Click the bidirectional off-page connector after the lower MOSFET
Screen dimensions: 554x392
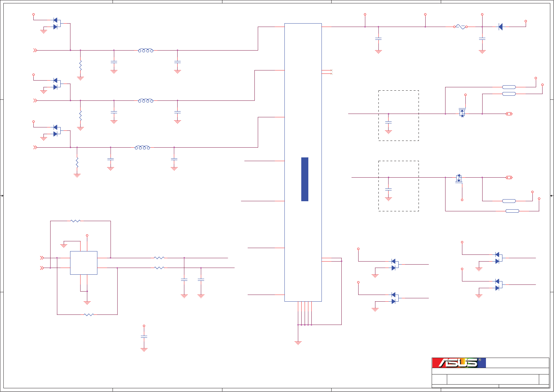click(509, 178)
